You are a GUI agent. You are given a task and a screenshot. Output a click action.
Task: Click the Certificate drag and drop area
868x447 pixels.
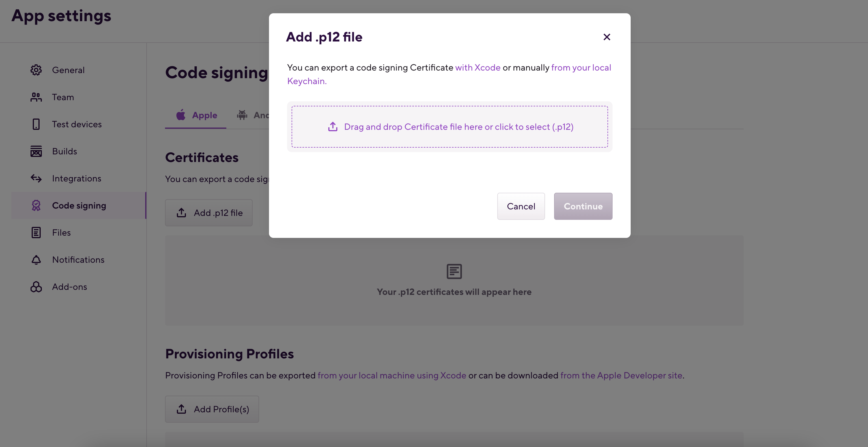pos(450,126)
